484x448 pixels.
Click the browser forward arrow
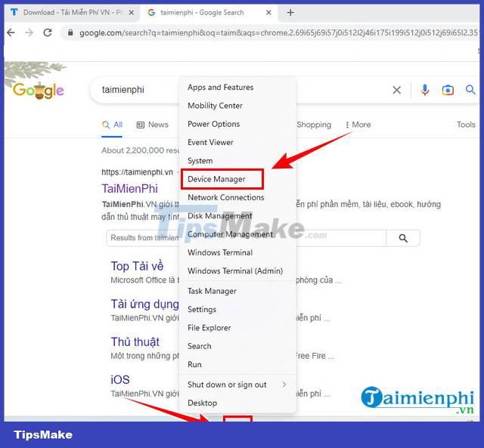pyautogui.click(x=29, y=32)
